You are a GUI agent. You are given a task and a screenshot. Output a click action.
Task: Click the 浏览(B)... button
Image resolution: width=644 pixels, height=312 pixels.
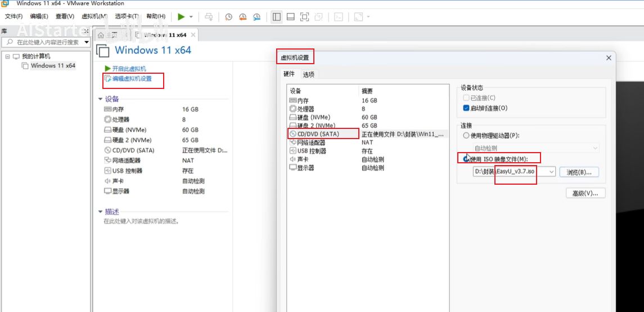click(579, 172)
